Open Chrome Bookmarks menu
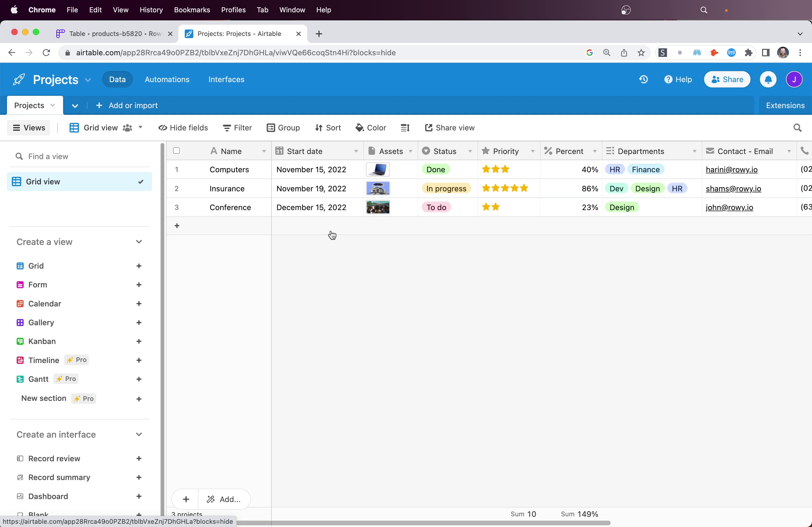Image resolution: width=812 pixels, height=527 pixels. [x=192, y=10]
